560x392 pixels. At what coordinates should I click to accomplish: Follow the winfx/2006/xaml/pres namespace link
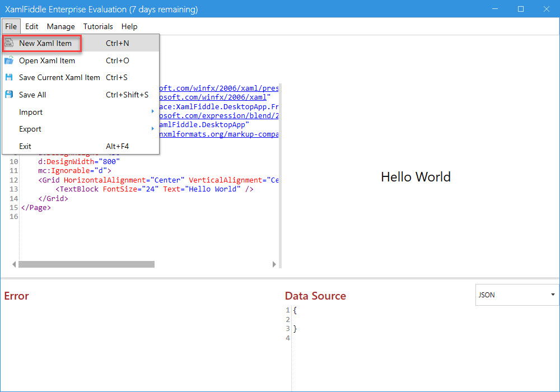(219, 88)
